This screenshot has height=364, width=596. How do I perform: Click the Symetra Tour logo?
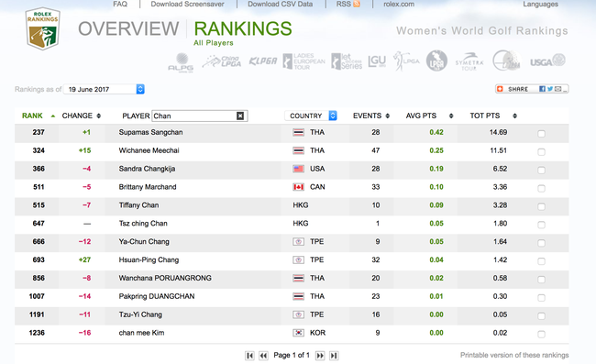(x=469, y=61)
